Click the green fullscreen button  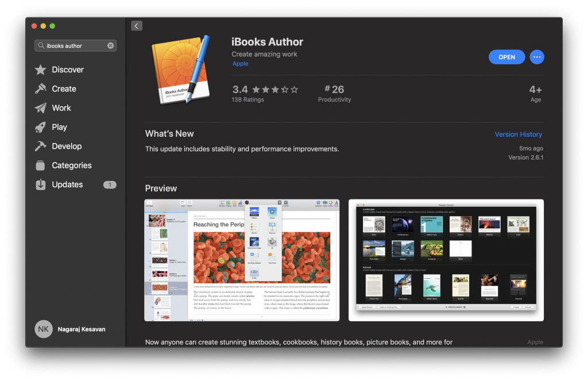[x=52, y=26]
